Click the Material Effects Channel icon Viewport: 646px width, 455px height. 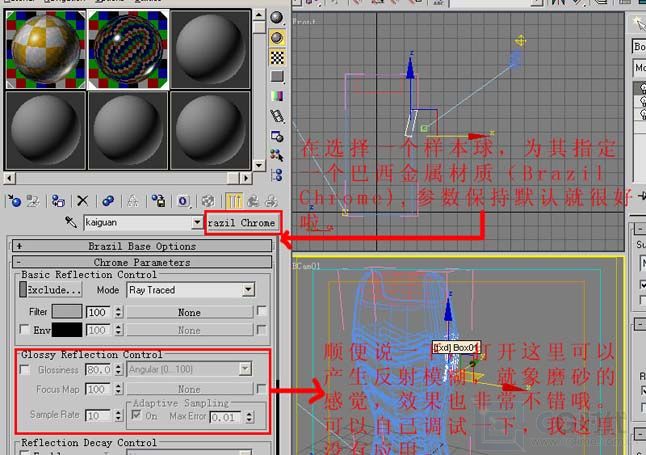click(x=183, y=201)
